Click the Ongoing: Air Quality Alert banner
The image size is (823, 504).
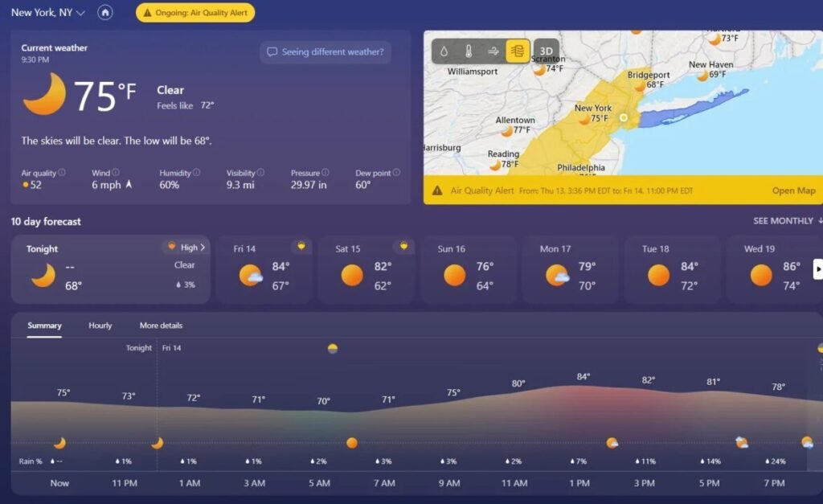194,13
